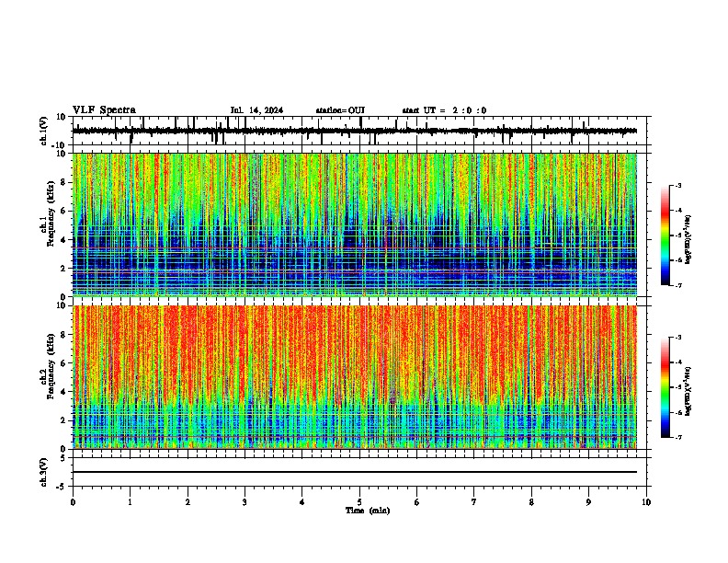Click the "-3" label on ch.1 colorbar

677,185
